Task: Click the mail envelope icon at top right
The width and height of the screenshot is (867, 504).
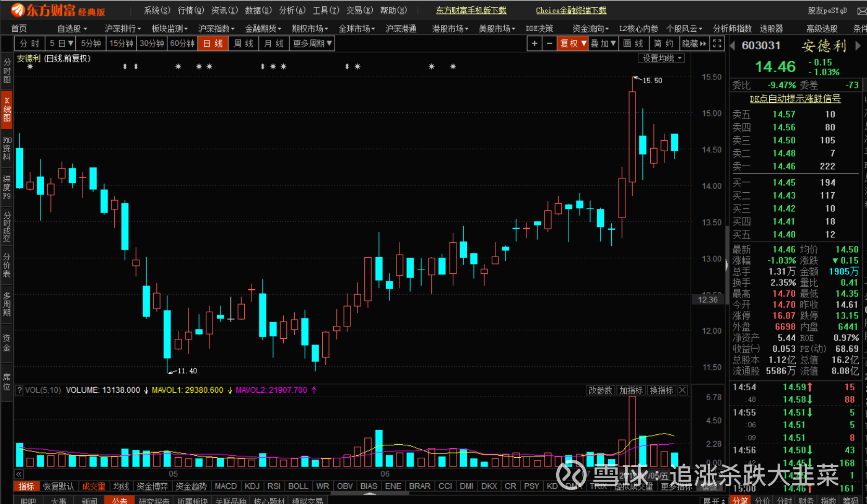Action: click(861, 10)
